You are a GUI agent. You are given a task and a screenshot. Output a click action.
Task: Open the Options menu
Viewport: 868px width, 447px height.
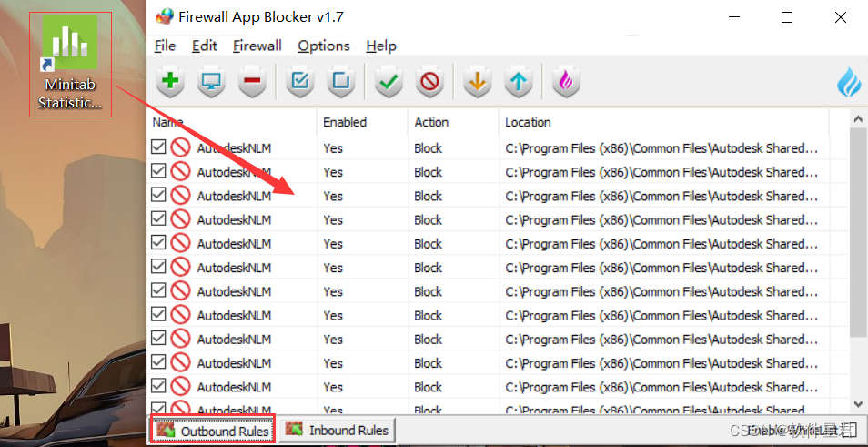pos(324,46)
